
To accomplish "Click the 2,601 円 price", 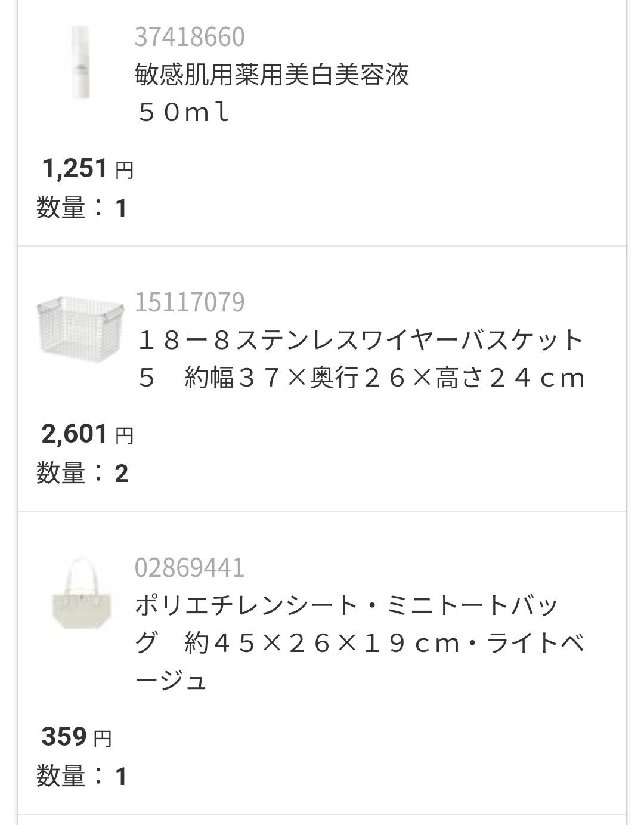I will click(87, 435).
